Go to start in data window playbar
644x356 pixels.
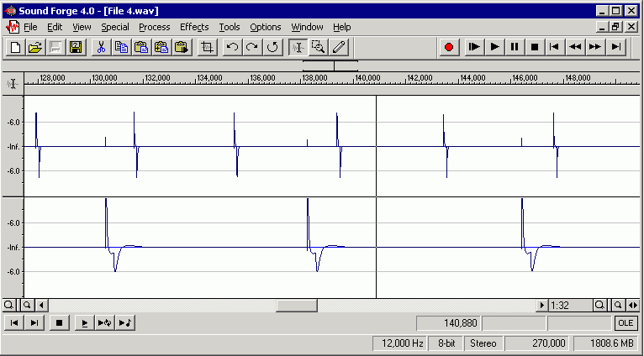coord(14,322)
